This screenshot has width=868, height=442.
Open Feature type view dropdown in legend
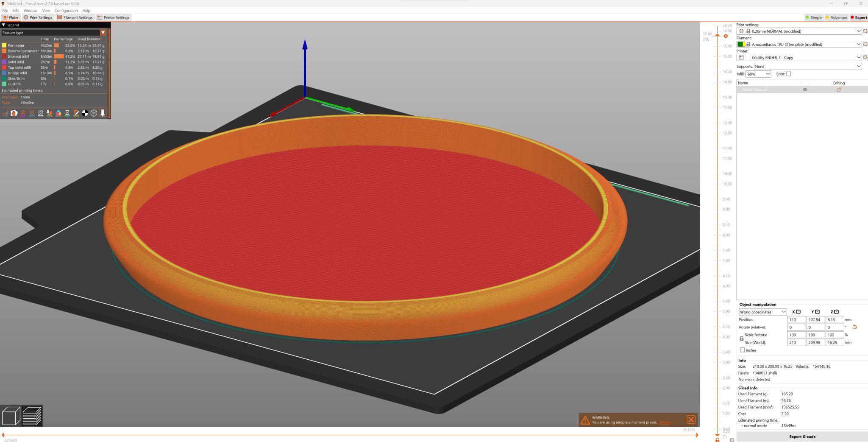pos(54,33)
